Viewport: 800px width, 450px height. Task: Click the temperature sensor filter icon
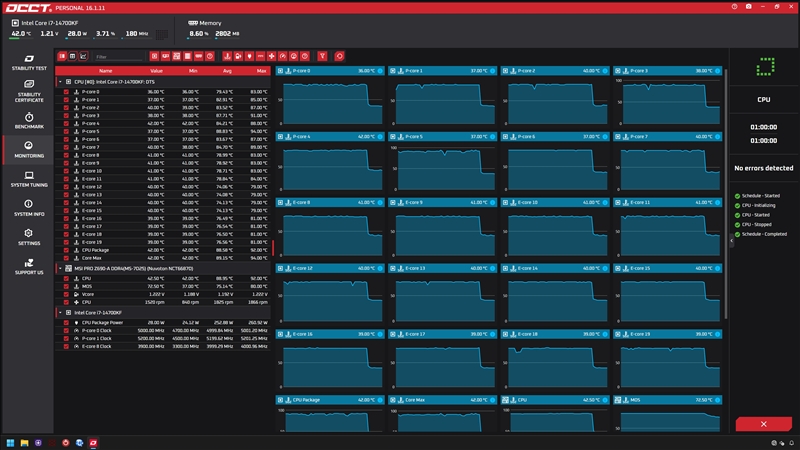(227, 56)
